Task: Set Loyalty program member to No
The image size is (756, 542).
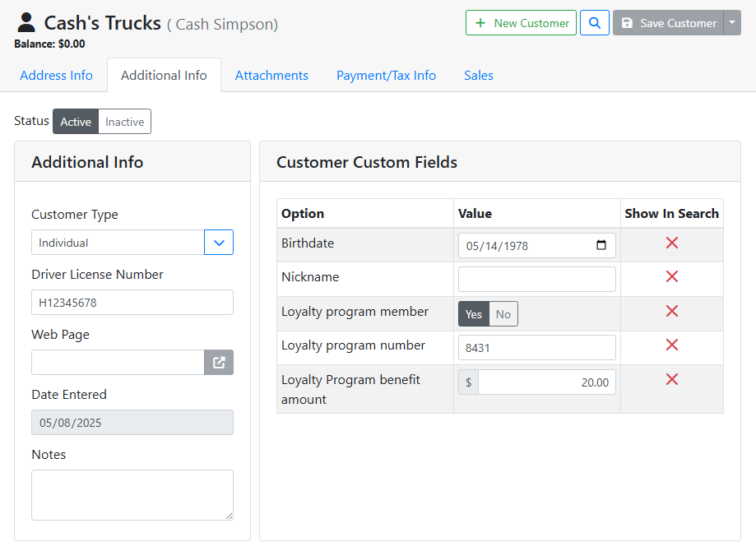Action: pos(503,314)
